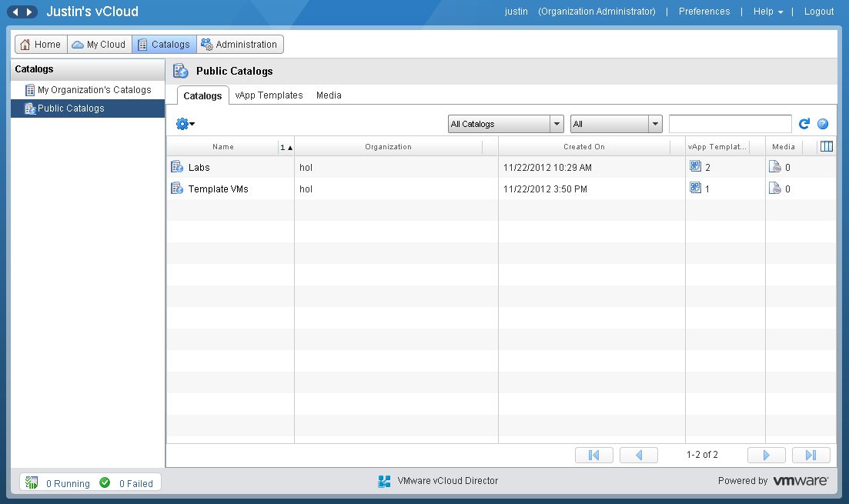This screenshot has height=504, width=849.
Task: Click the Labs catalog icon
Action: [177, 167]
